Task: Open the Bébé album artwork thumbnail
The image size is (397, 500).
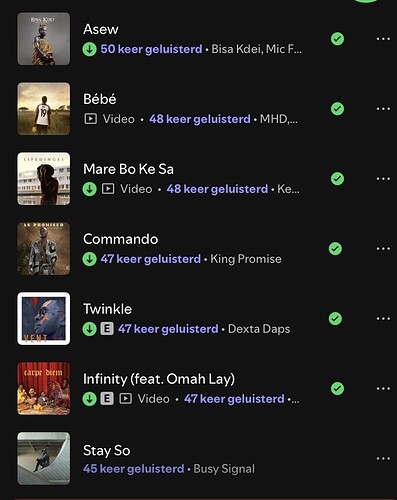Action: [x=44, y=109]
